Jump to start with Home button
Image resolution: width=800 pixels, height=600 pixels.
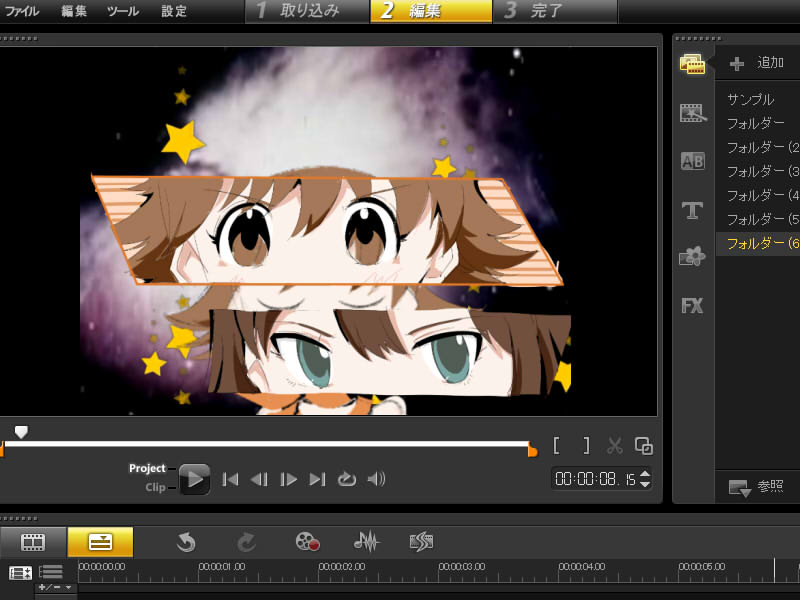pos(230,479)
